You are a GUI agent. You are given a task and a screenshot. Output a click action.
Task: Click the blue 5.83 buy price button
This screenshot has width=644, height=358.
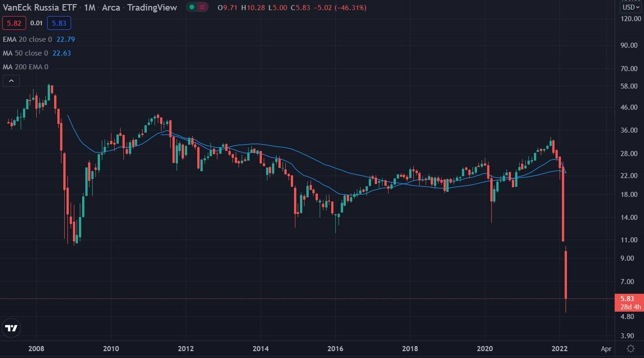(x=59, y=23)
